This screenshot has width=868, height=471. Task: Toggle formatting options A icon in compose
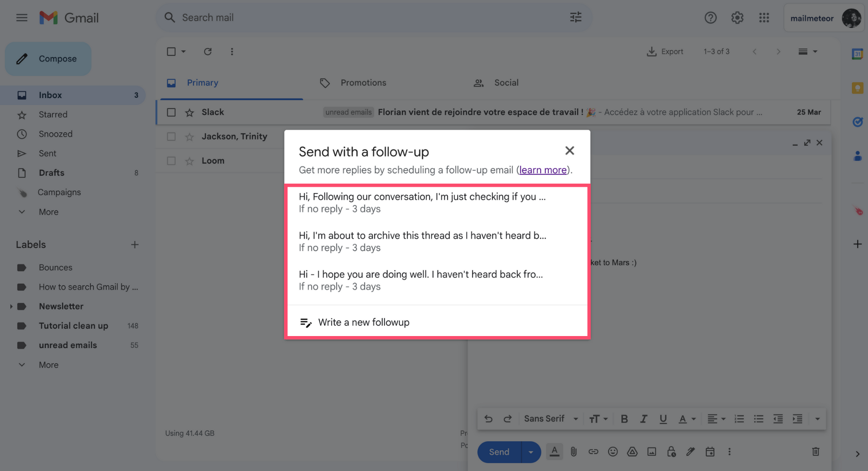[x=554, y=452]
